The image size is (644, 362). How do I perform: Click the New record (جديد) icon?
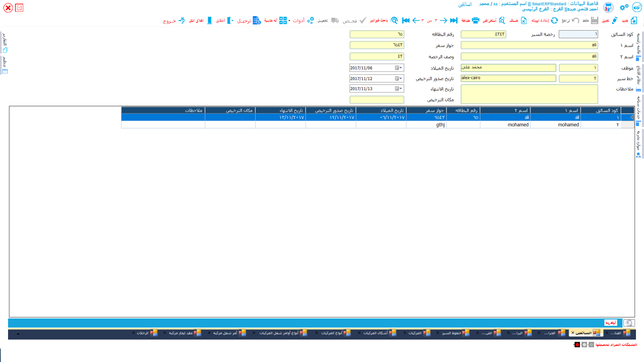(634, 21)
